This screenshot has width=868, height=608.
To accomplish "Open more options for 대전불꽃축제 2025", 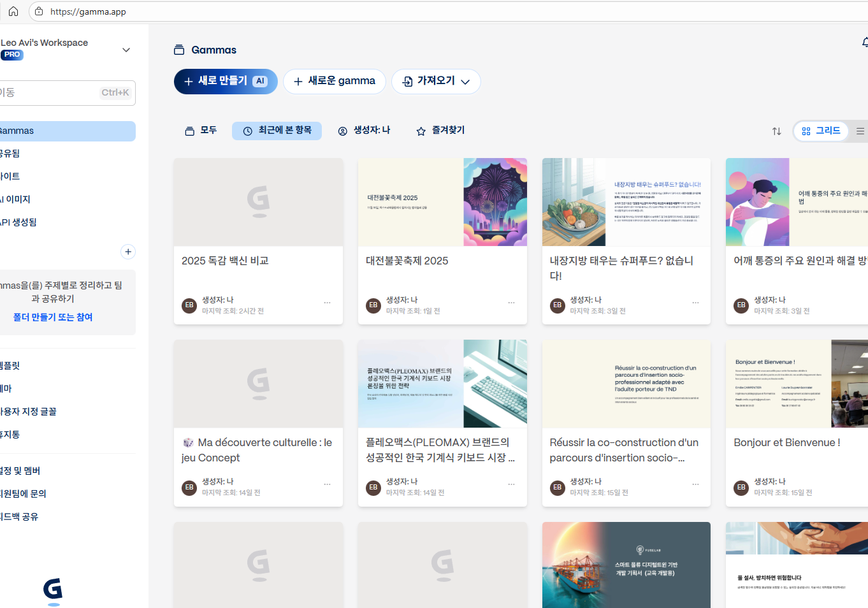I will [x=511, y=303].
